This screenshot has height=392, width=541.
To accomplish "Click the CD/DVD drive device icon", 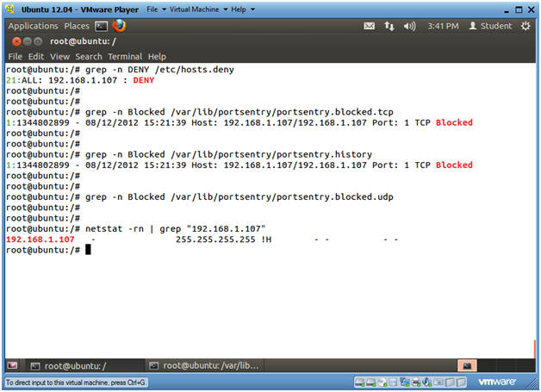I will 382,383.
